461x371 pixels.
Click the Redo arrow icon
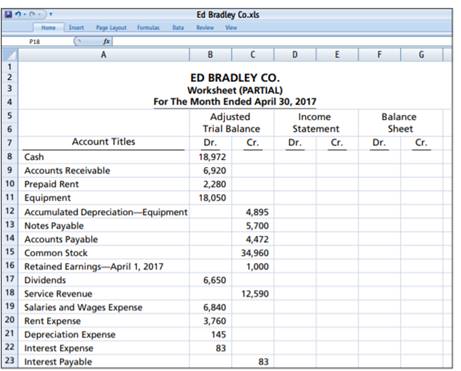point(32,14)
